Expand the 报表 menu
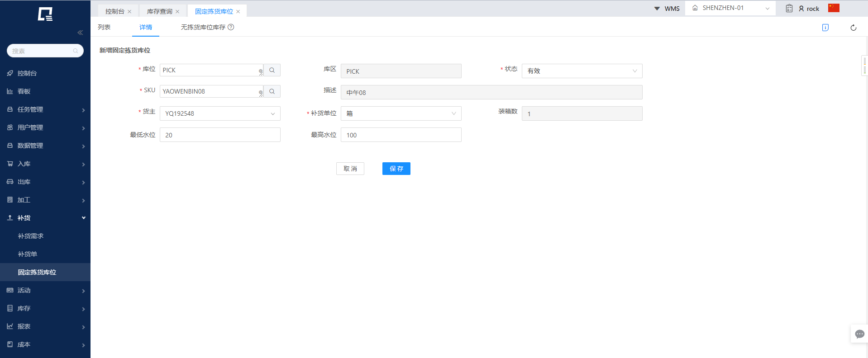The image size is (868, 358). click(45, 326)
